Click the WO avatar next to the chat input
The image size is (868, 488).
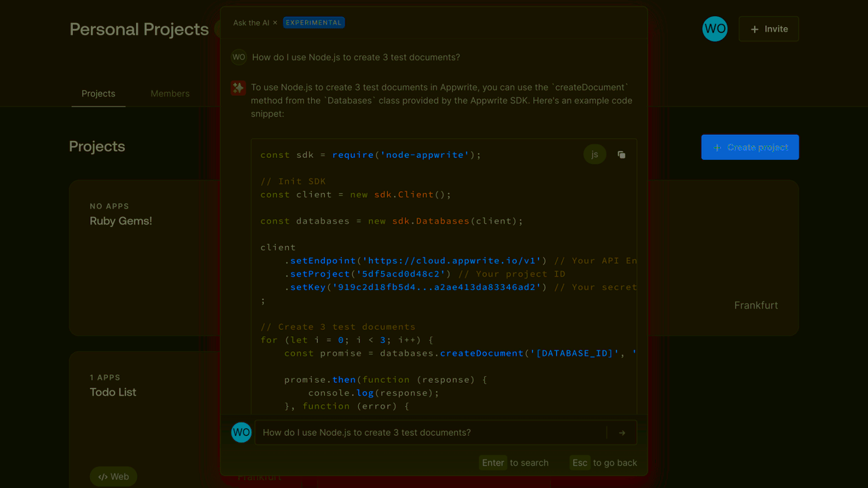(241, 432)
